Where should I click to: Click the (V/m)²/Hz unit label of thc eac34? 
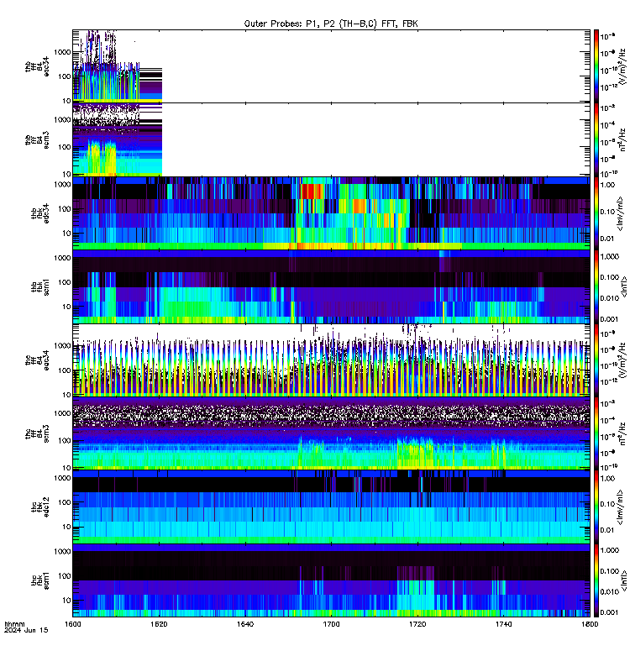622,360
